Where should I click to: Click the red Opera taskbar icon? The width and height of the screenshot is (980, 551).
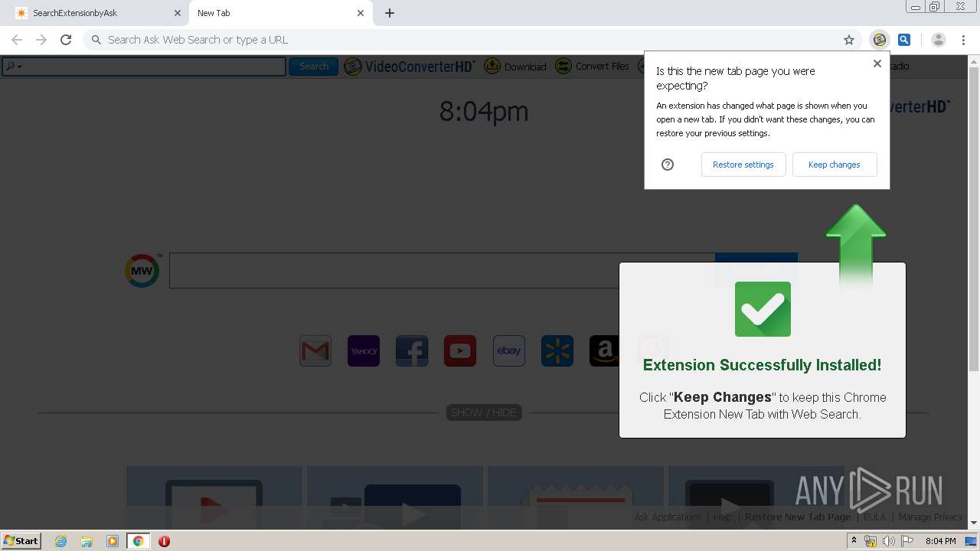(x=164, y=541)
